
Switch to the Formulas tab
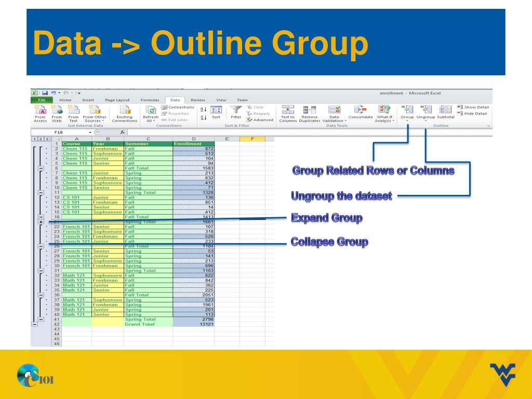[x=150, y=100]
